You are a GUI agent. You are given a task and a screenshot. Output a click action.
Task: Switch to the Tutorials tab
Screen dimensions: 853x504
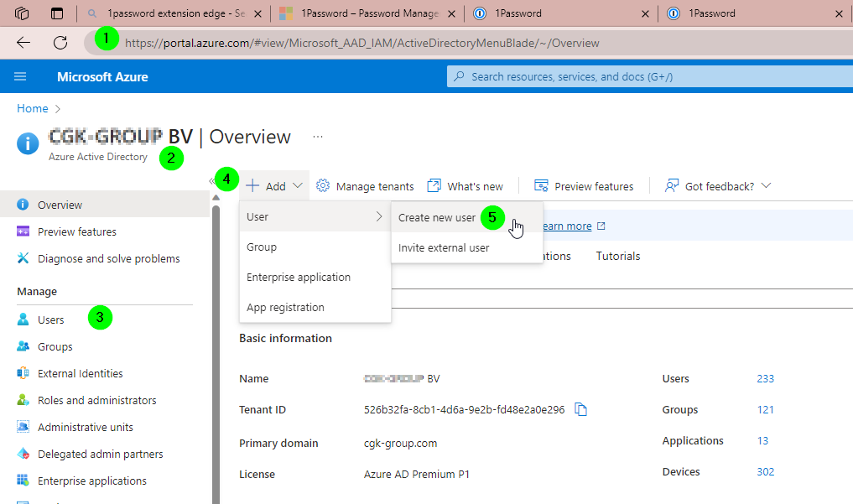click(x=618, y=256)
